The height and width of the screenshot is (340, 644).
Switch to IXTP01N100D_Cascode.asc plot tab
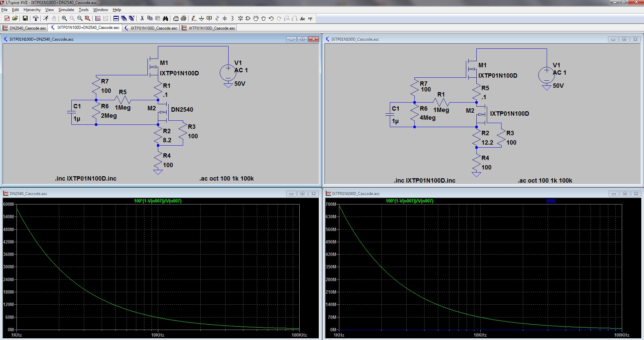(208, 28)
